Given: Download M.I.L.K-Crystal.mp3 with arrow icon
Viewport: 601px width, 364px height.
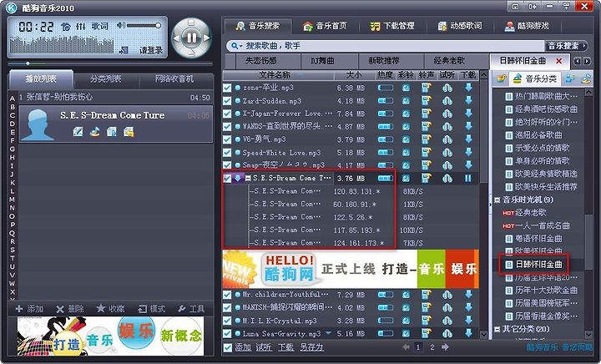Looking at the screenshot, I should (x=468, y=321).
